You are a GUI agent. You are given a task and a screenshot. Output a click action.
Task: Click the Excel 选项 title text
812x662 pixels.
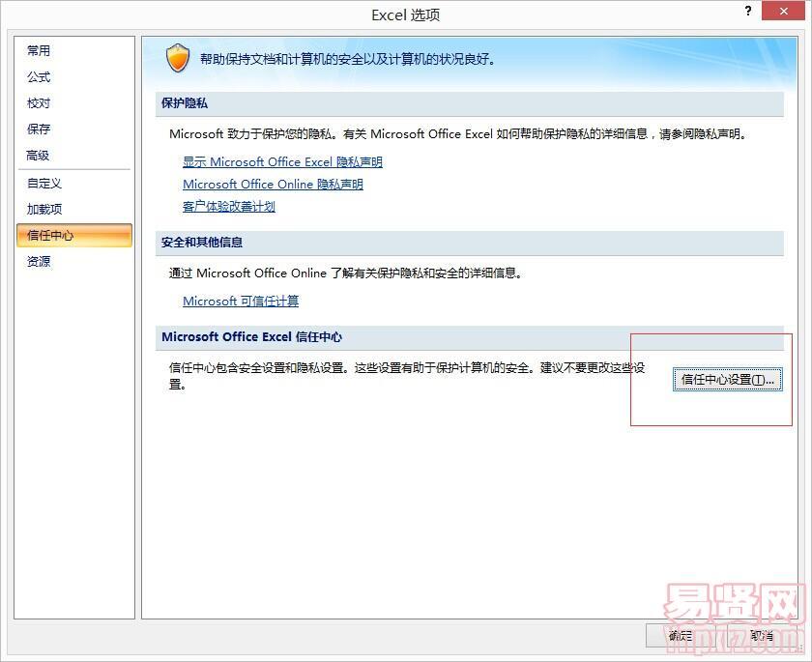(405, 15)
